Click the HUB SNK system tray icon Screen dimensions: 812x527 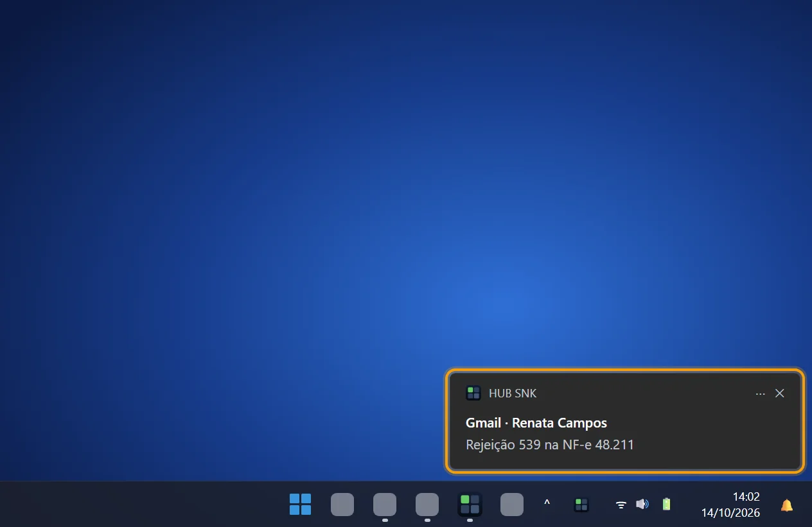[x=581, y=505]
